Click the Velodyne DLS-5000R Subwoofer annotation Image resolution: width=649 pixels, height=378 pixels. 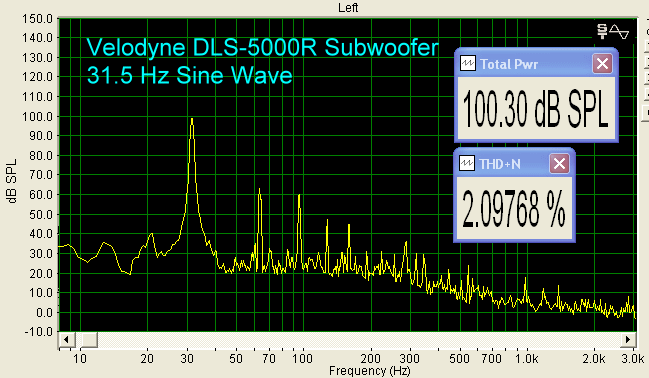point(262,47)
